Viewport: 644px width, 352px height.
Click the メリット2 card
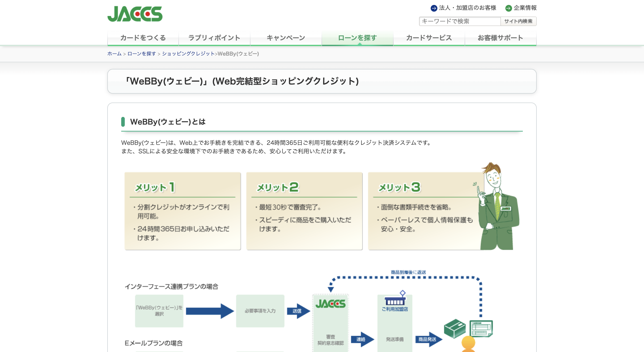304,211
